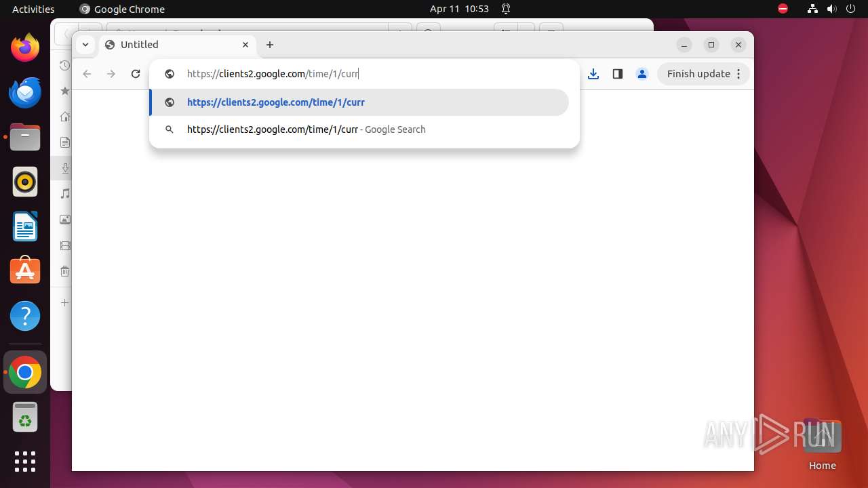Image resolution: width=868 pixels, height=488 pixels.
Task: Go forward in Chrome history
Action: [111, 74]
